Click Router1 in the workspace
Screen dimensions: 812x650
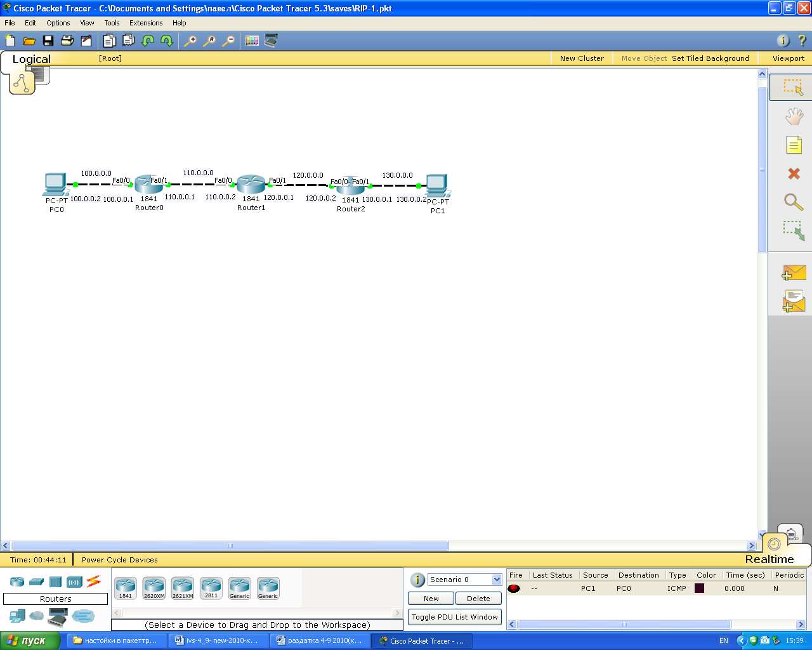tap(251, 185)
